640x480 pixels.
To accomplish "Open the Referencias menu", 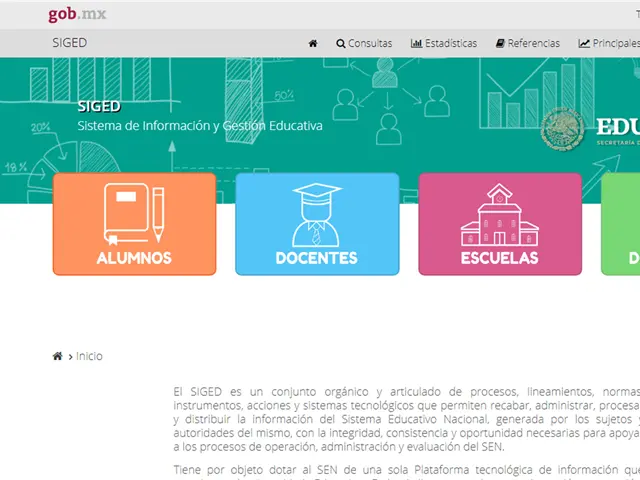I will pyautogui.click(x=533, y=44).
